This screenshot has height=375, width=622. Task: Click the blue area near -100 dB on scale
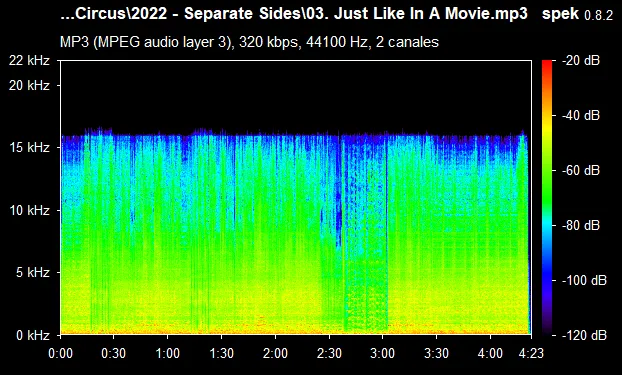point(547,280)
